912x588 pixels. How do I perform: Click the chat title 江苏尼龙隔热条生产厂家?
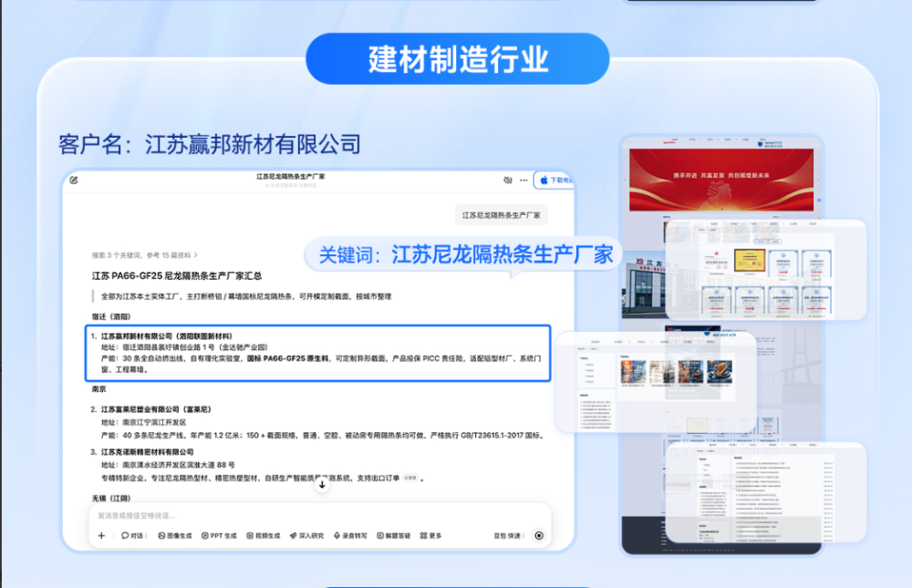[291, 177]
